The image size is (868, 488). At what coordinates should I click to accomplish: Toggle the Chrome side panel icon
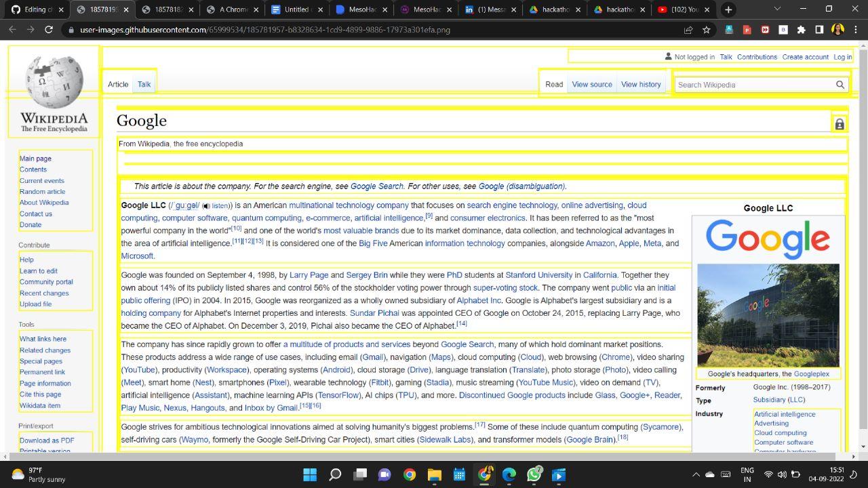click(x=819, y=30)
